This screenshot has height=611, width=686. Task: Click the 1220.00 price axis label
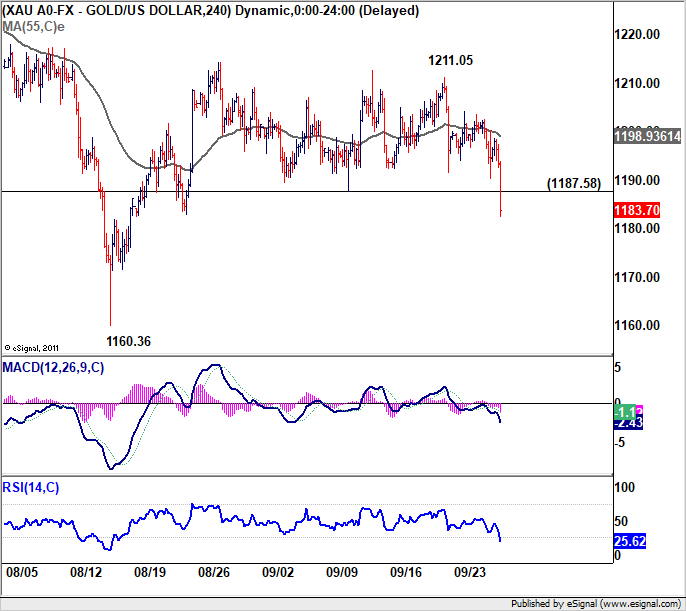tap(637, 35)
